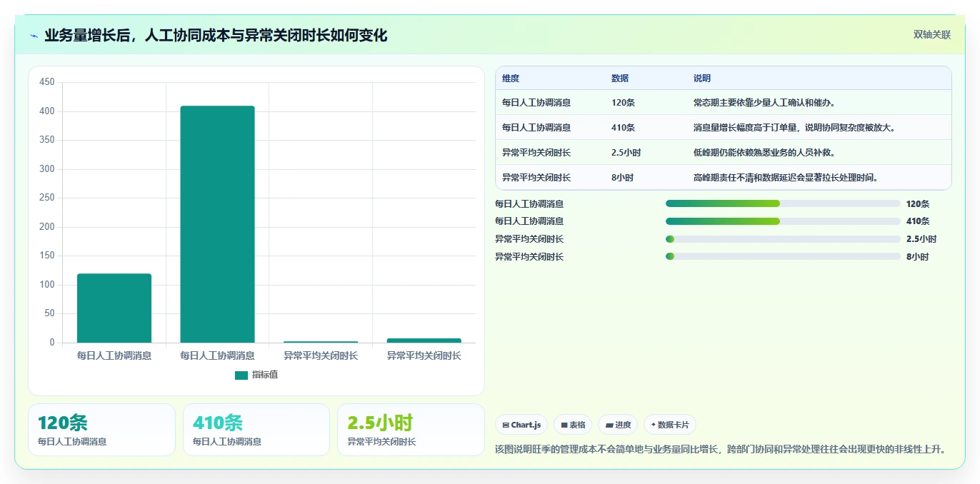Viewport: 980px width, 484px height.
Task: Click the progress bar in the 2.5小时 row
Action: 783,239
